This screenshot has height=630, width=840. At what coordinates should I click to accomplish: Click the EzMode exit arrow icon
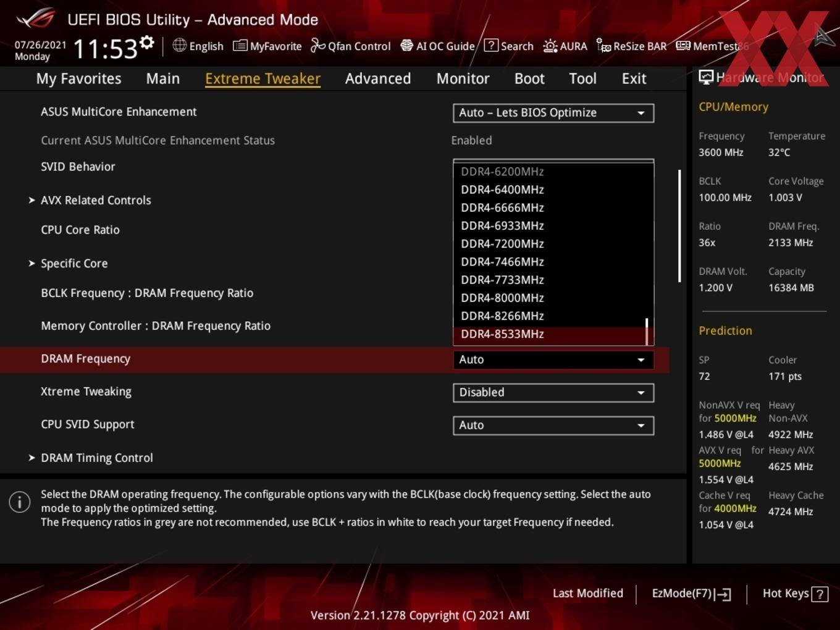723,594
